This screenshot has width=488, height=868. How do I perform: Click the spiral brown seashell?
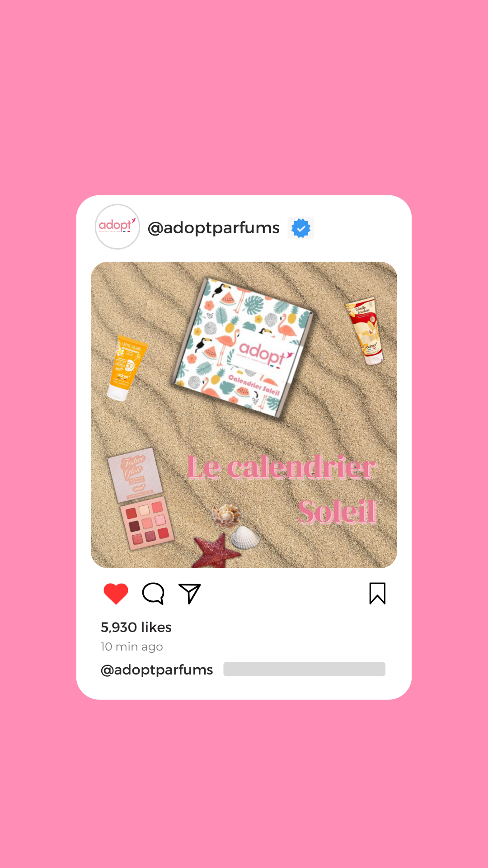point(226,515)
